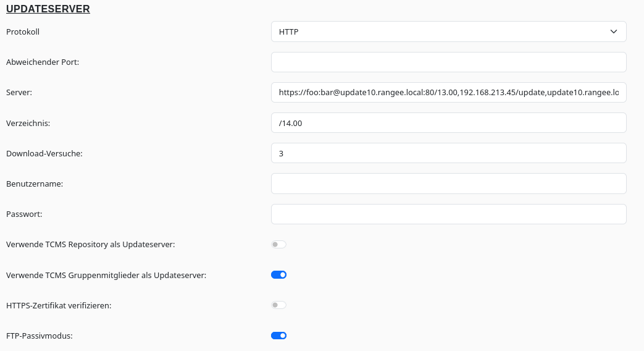Click the "Protokoll" text label
644x351 pixels.
click(23, 32)
